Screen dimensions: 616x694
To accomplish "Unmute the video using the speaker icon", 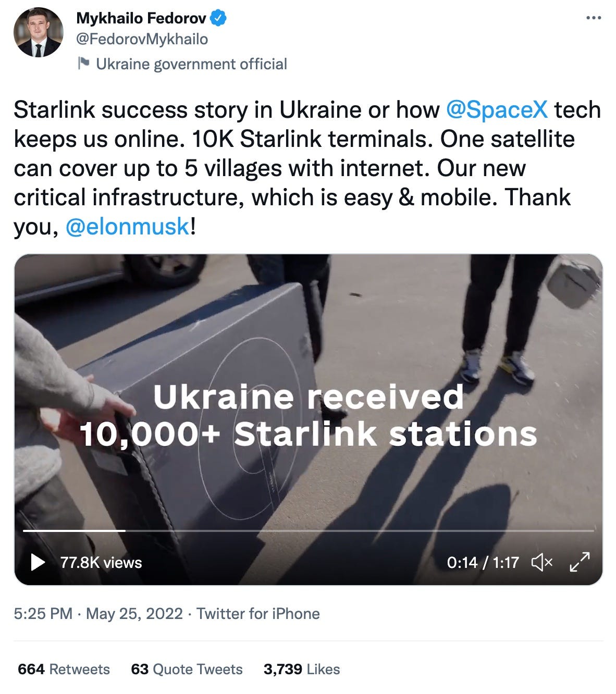I will (543, 562).
